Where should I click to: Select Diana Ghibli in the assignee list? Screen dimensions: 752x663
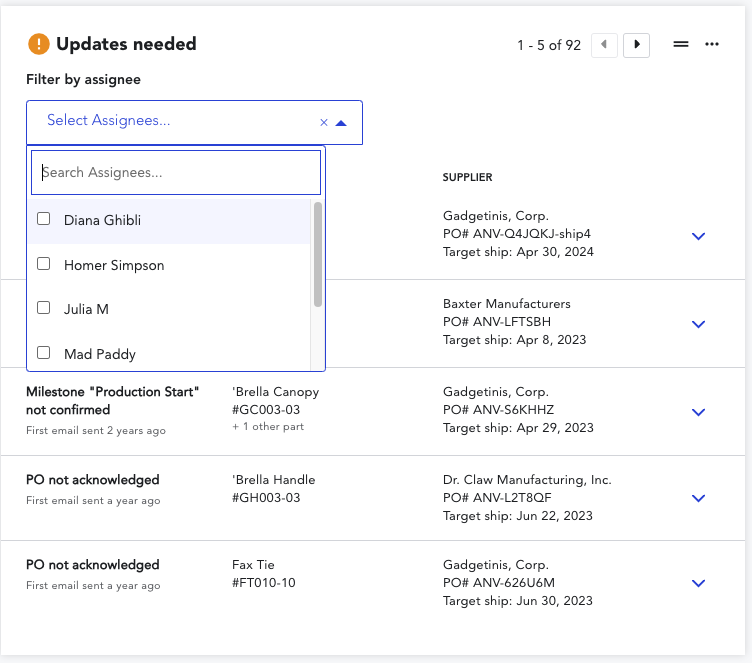pyautogui.click(x=169, y=221)
